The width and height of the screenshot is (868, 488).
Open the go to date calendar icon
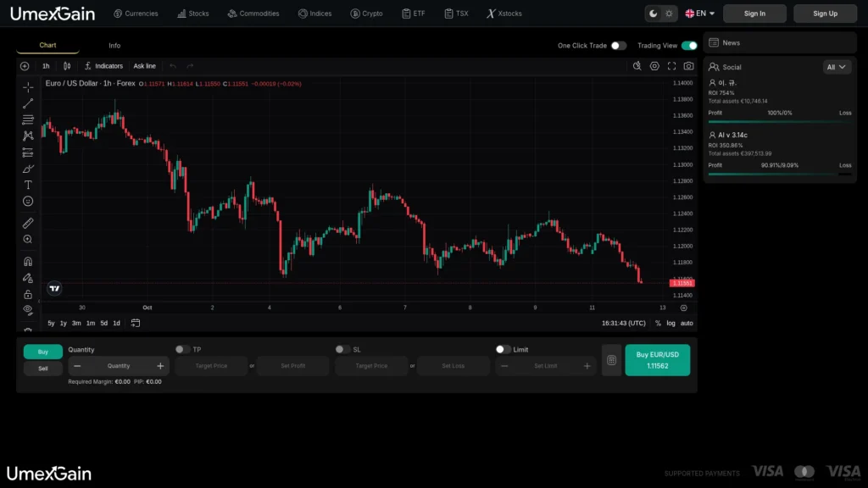[135, 323]
